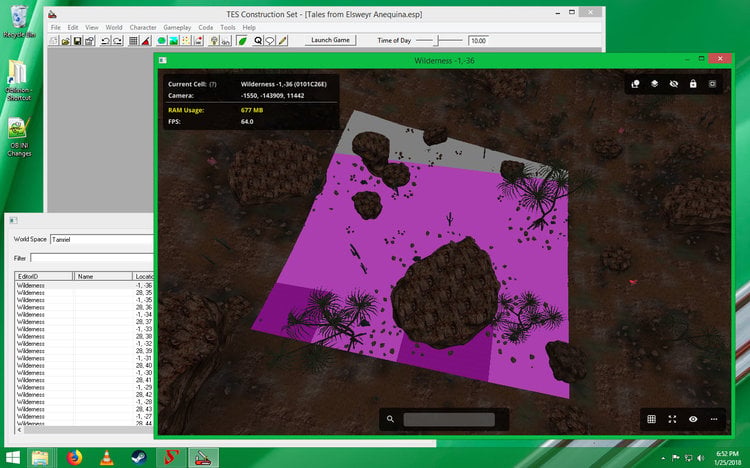The image size is (750, 468).
Task: Open the View menu
Action: 92,28
